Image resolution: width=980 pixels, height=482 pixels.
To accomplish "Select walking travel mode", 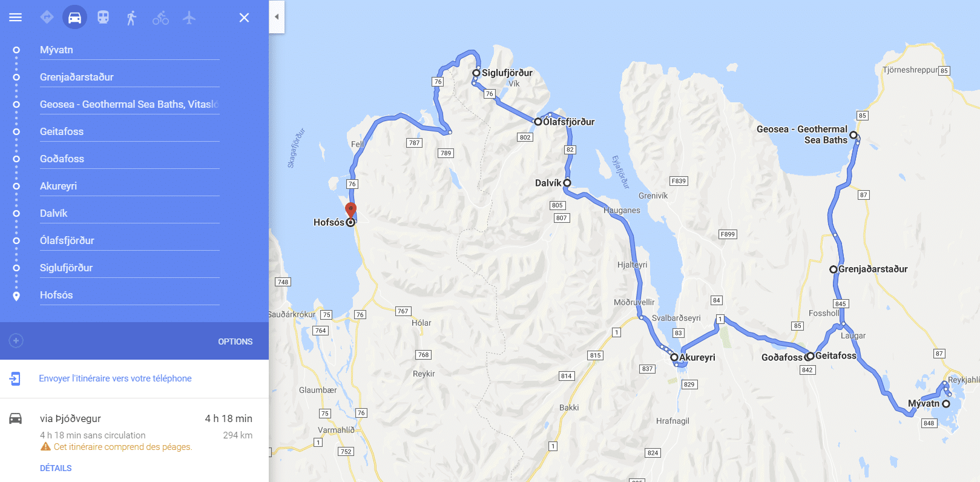I will (x=131, y=18).
